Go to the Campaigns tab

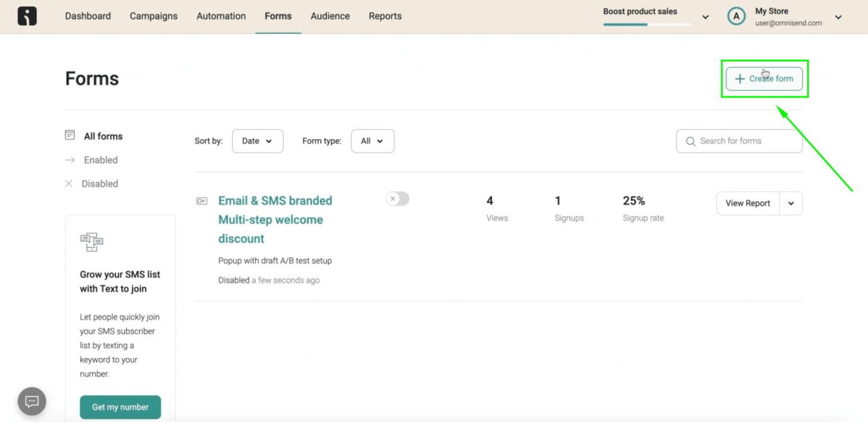(x=154, y=16)
